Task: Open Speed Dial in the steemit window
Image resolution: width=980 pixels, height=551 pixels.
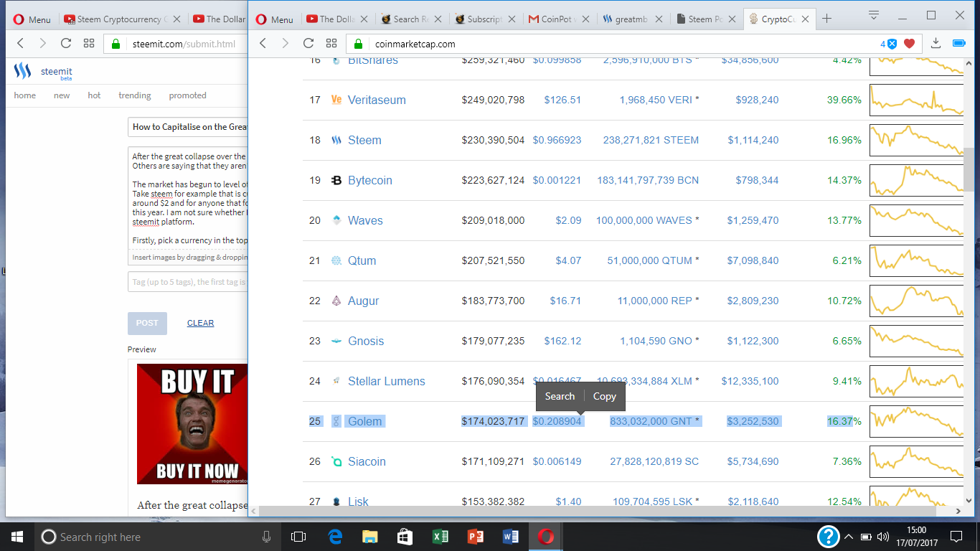Action: coord(89,44)
